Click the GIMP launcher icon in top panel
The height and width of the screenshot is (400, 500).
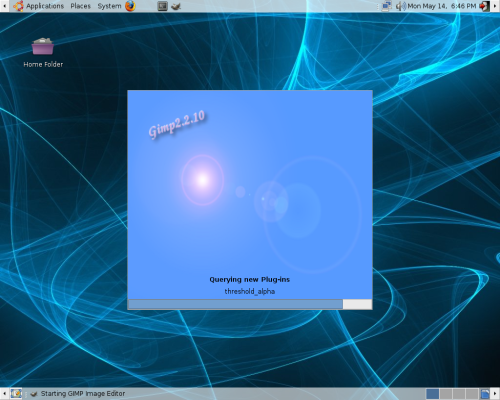(176, 6)
